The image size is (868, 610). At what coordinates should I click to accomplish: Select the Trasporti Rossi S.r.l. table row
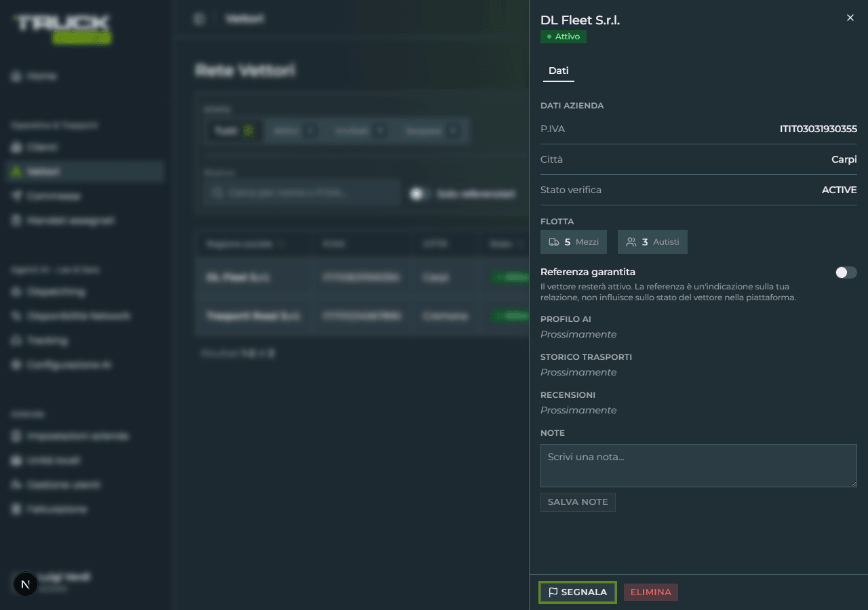(362, 316)
